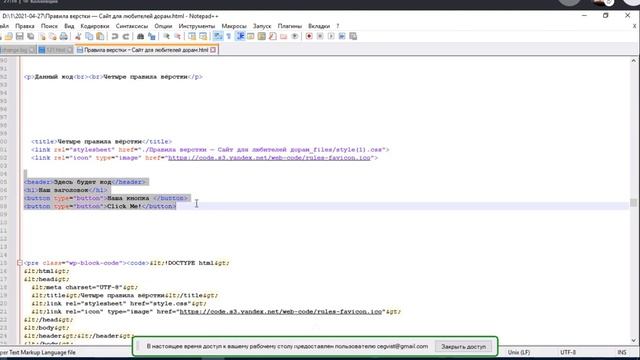Toggle show all characters icon
640x360 pixels.
[x=229, y=36]
